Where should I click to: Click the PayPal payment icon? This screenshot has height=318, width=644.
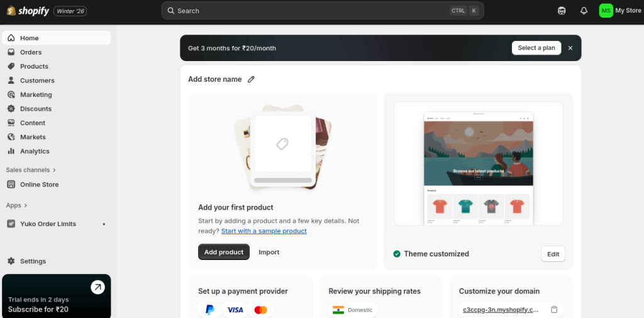pyautogui.click(x=209, y=310)
